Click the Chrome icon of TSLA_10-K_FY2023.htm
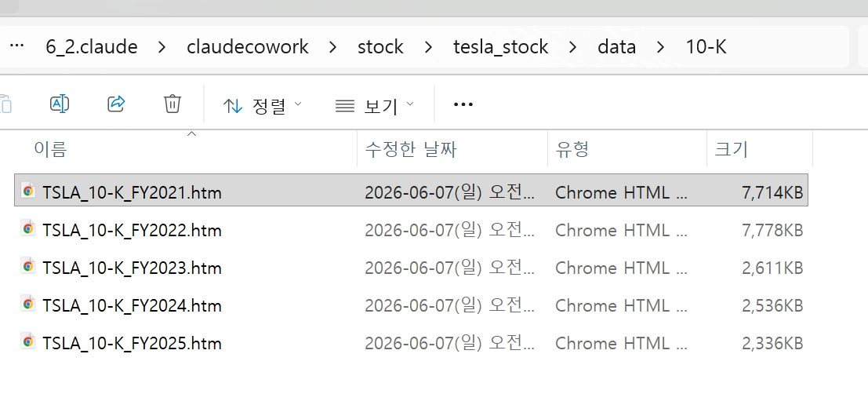The image size is (868, 405). pyautogui.click(x=27, y=267)
